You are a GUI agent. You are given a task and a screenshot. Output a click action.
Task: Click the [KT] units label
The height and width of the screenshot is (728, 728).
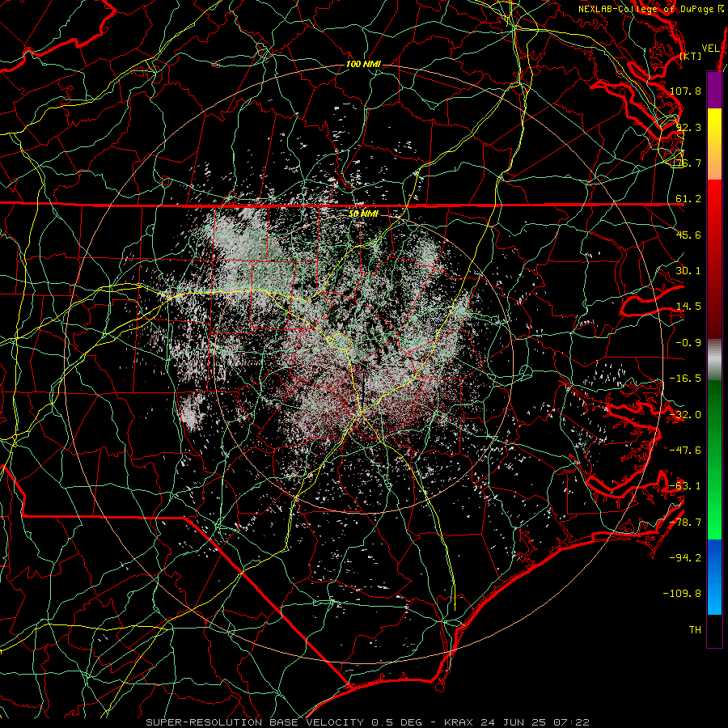(x=691, y=56)
